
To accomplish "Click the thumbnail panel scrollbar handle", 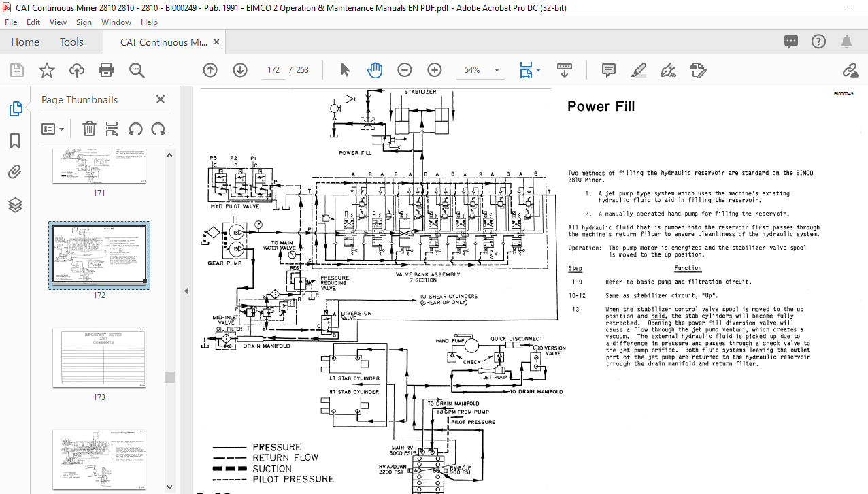I will (170, 377).
